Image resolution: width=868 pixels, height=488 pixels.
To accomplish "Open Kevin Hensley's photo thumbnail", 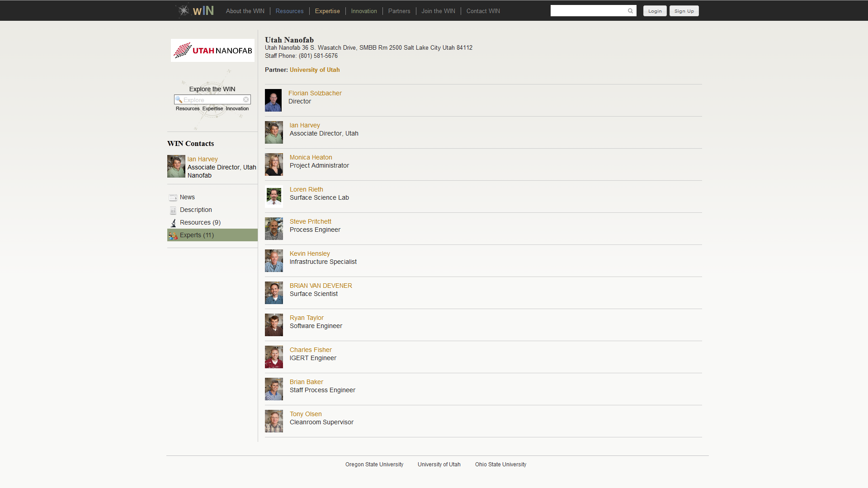I will click(274, 261).
